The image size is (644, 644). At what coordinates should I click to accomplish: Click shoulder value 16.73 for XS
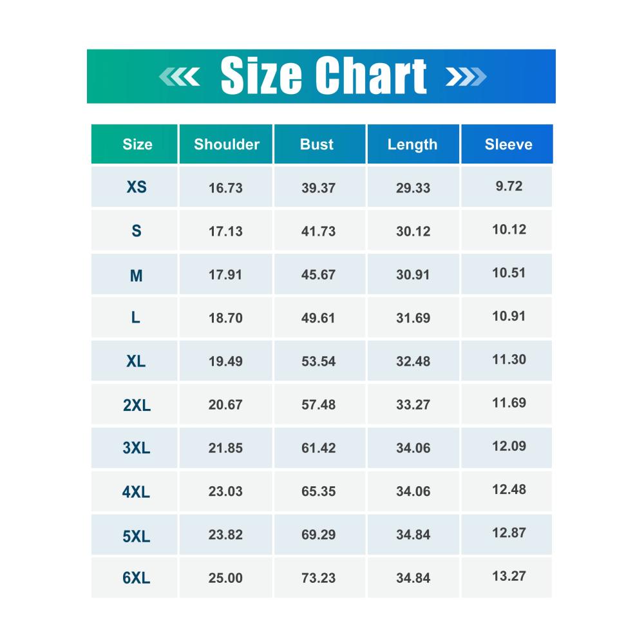click(225, 188)
